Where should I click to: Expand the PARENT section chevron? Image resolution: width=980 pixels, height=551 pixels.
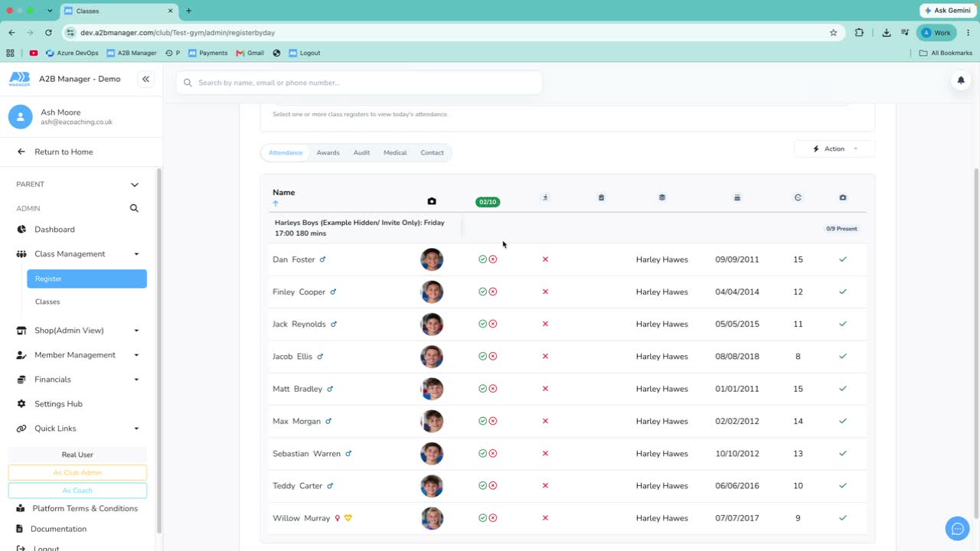135,184
